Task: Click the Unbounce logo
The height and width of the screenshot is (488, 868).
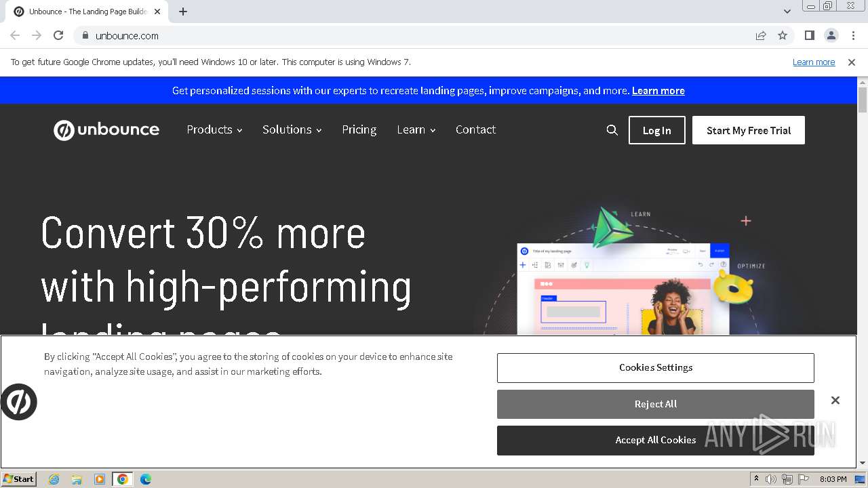Action: (106, 129)
